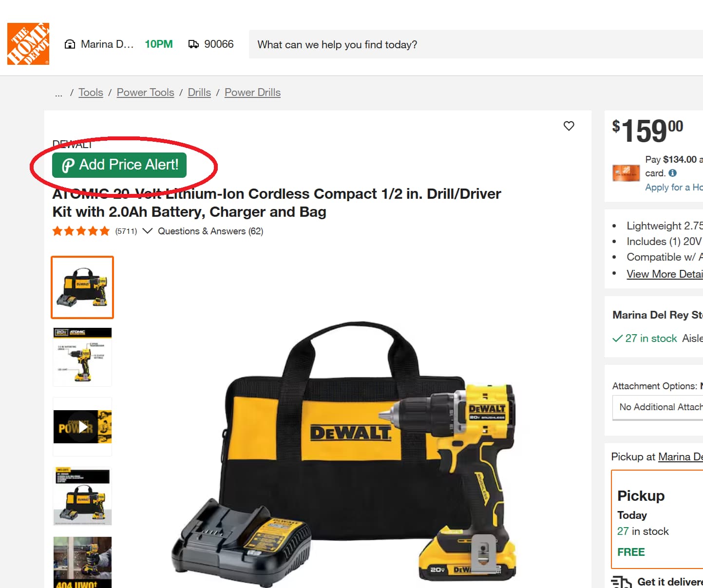Click the Home Depot credit card image
This screenshot has width=703, height=588.
626,173
